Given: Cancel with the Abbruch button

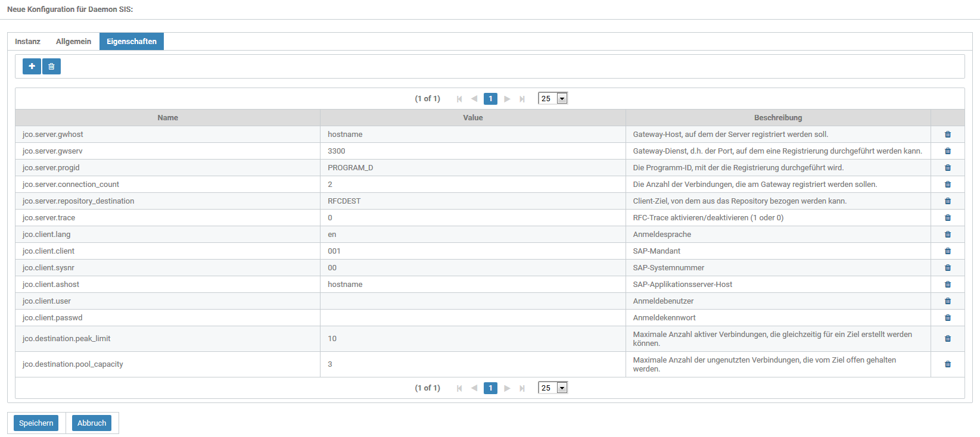Looking at the screenshot, I should point(92,423).
